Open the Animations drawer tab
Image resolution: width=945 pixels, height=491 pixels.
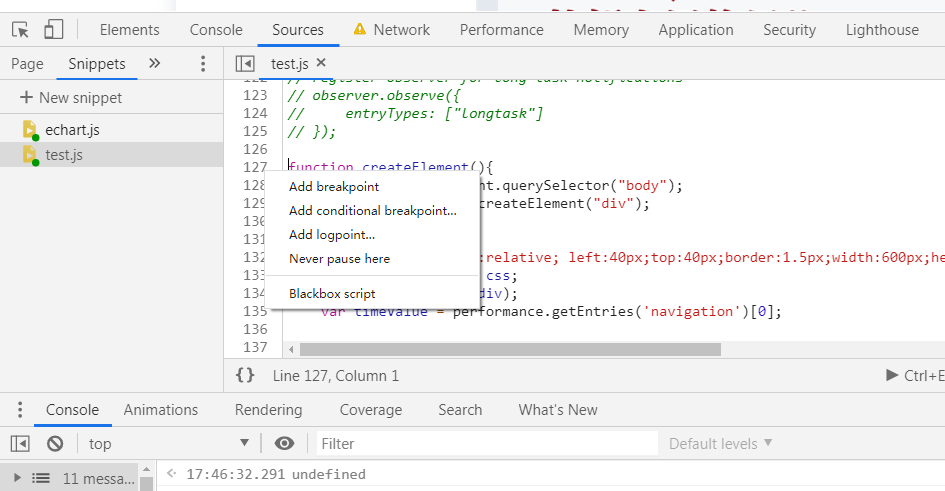click(x=161, y=410)
